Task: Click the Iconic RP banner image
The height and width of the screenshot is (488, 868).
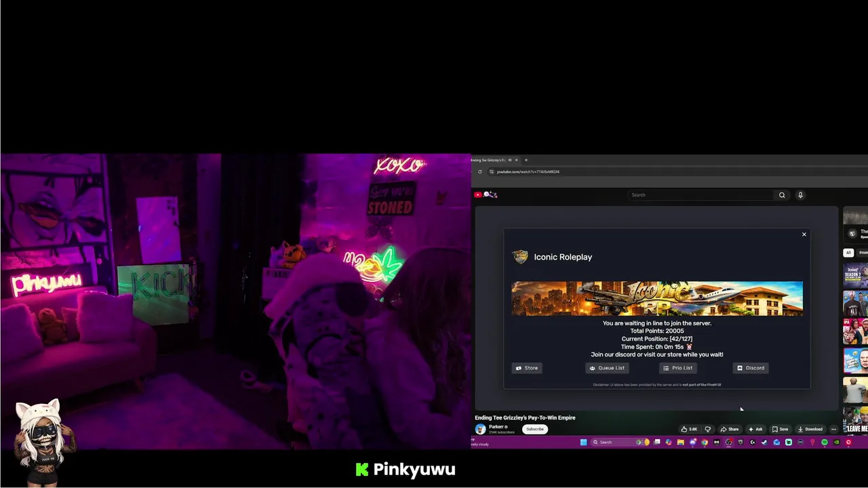Action: (657, 299)
